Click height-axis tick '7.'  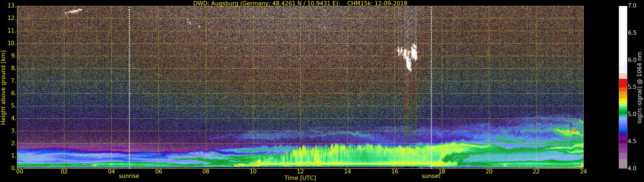[14, 81]
